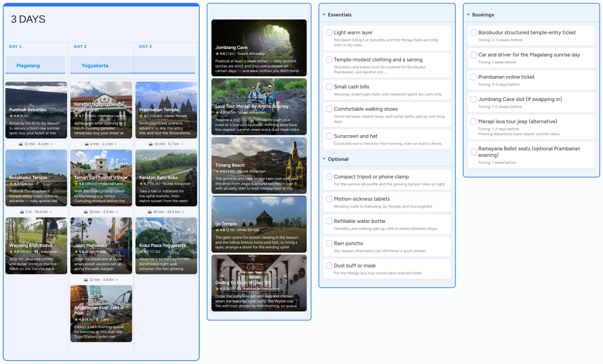Viewport: 603px width, 364px height.
Task: Tick the Rain poncho checkbox
Action: click(x=329, y=244)
